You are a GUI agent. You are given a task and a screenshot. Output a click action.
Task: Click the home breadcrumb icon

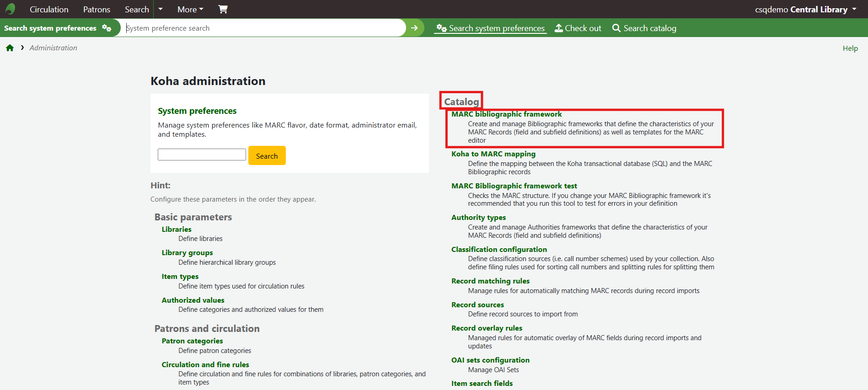[10, 48]
